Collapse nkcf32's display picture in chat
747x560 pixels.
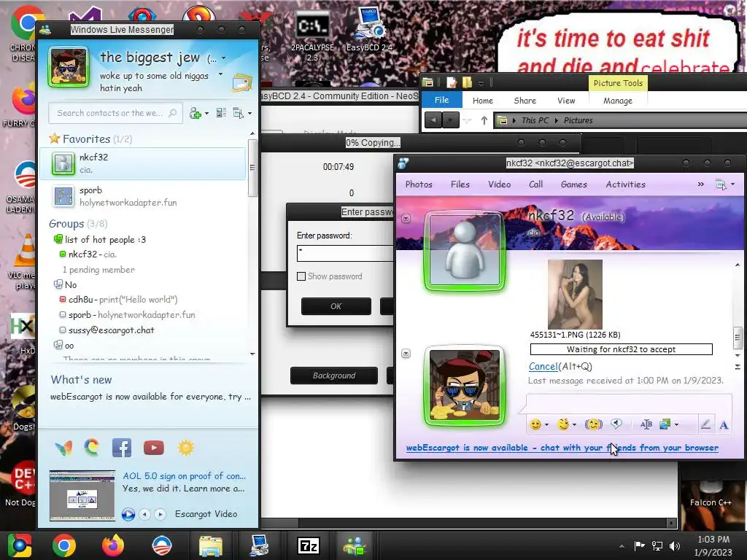[x=406, y=219]
